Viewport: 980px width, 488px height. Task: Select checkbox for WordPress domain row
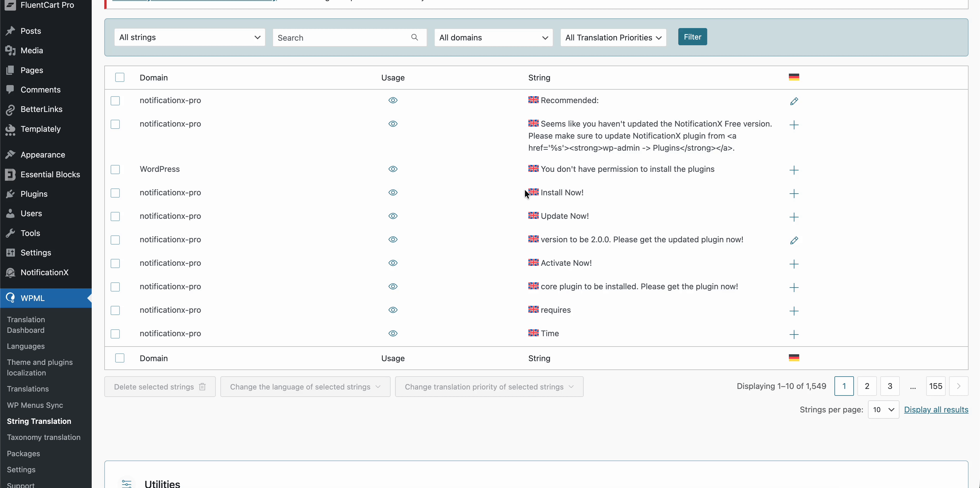point(115,170)
